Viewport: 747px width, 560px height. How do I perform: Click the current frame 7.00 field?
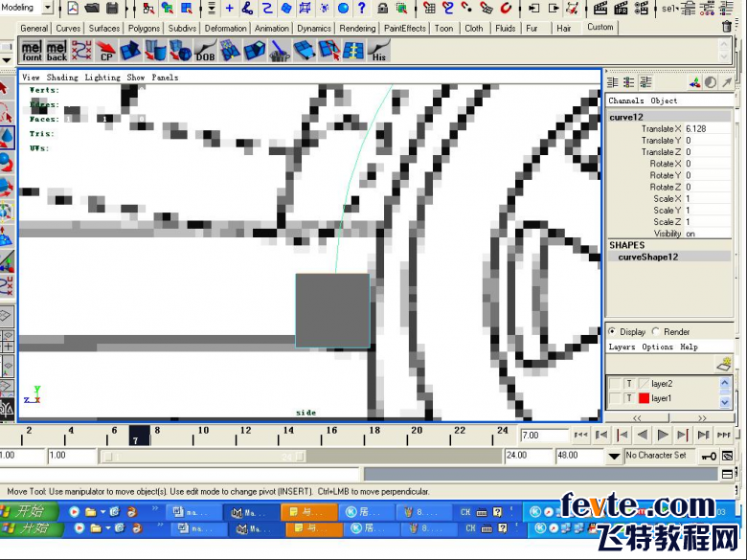[x=545, y=436]
